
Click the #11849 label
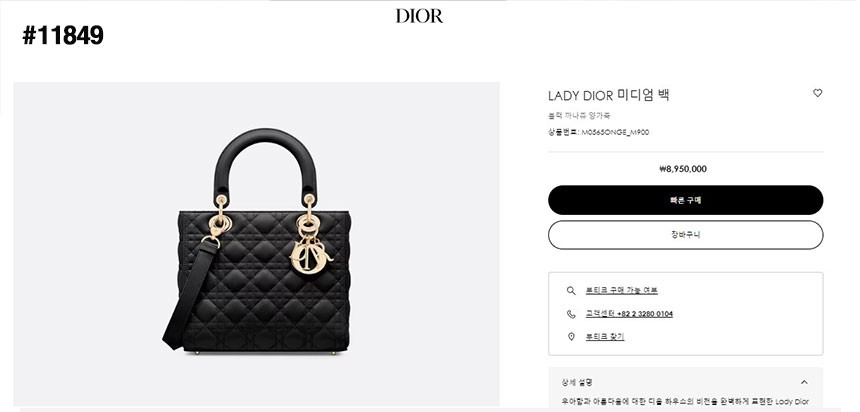63,36
